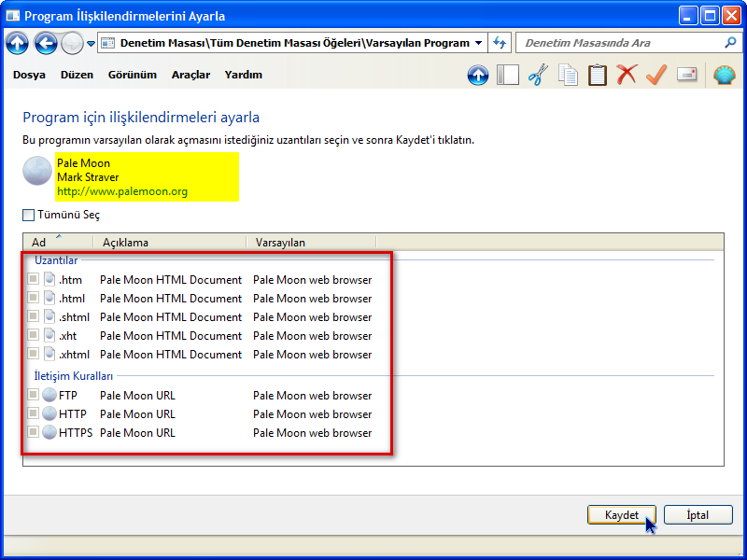Click the HTTP protocol globe icon
Screen dimensions: 747x560
(x=49, y=413)
